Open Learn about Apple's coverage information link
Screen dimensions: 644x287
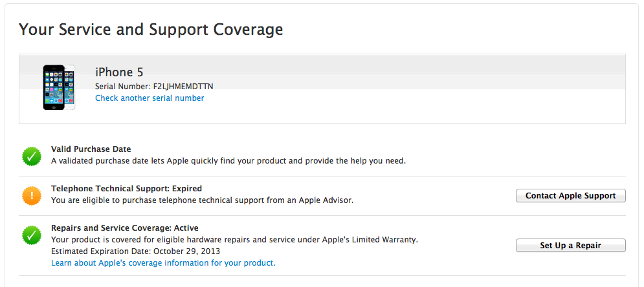pyautogui.click(x=163, y=263)
